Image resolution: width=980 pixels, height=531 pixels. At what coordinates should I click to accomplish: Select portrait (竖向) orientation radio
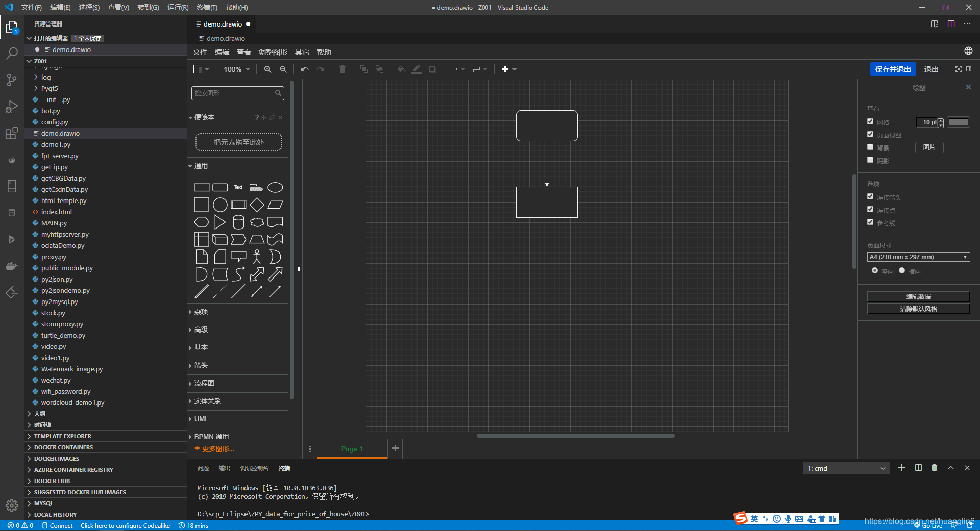pyautogui.click(x=875, y=270)
